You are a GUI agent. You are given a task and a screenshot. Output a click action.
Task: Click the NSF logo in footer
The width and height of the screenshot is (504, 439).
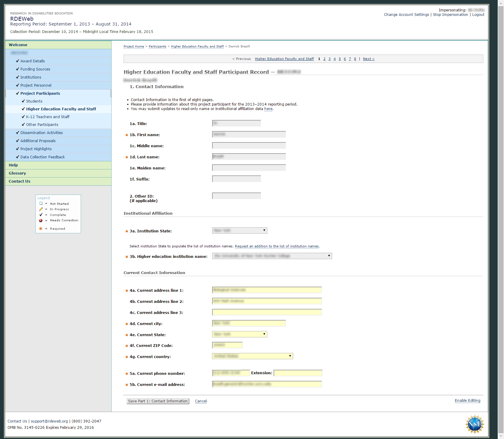(475, 424)
